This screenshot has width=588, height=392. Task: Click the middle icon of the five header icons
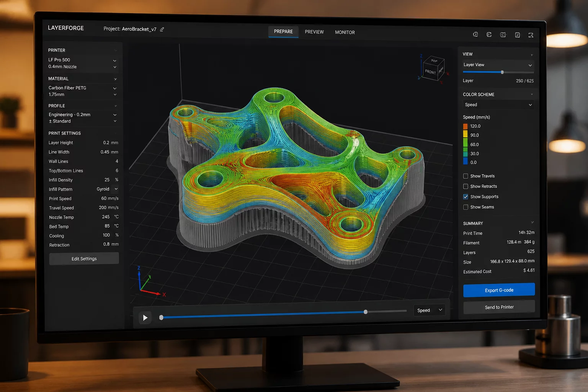(x=503, y=35)
